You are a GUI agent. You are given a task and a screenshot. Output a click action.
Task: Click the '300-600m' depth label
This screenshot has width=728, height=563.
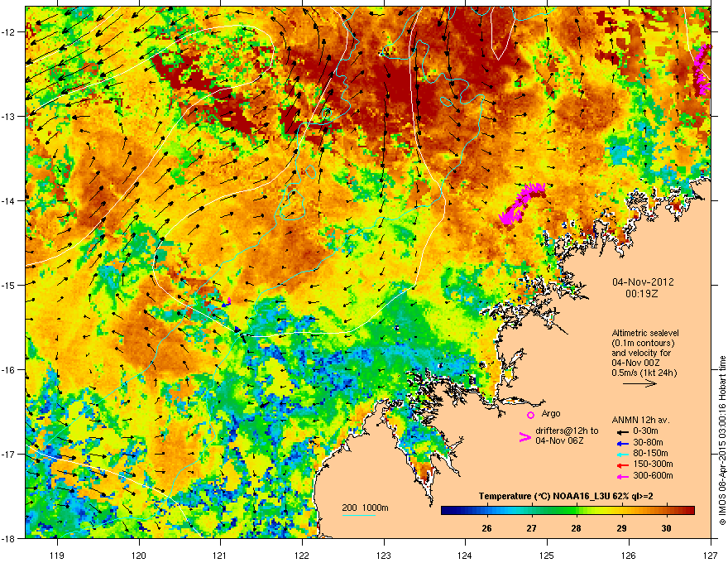[653, 476]
